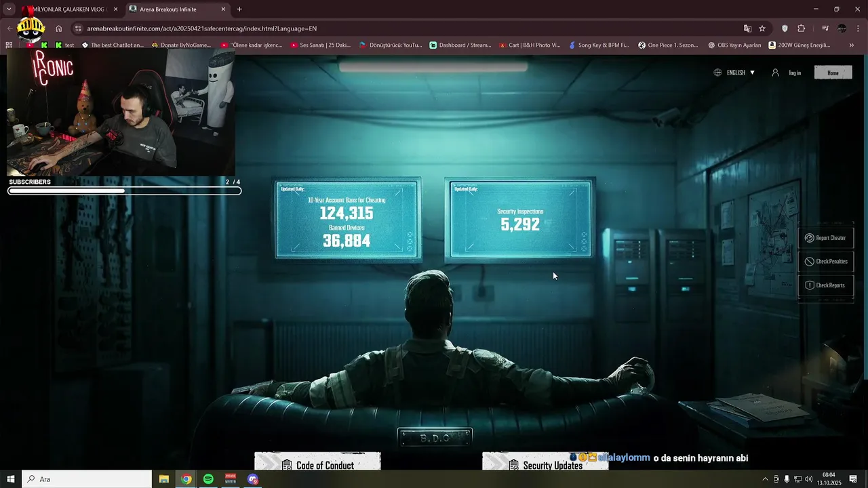
Task: Open the taskbar clock showing 08:04
Action: click(829, 479)
